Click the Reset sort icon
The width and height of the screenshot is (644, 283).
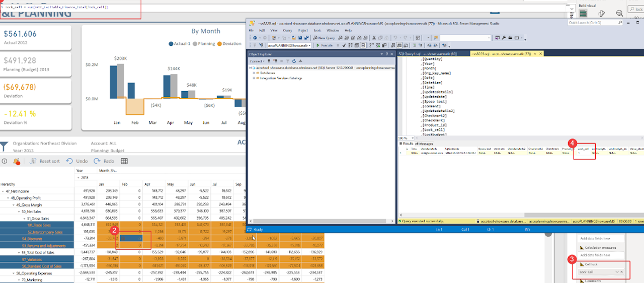[33, 161]
